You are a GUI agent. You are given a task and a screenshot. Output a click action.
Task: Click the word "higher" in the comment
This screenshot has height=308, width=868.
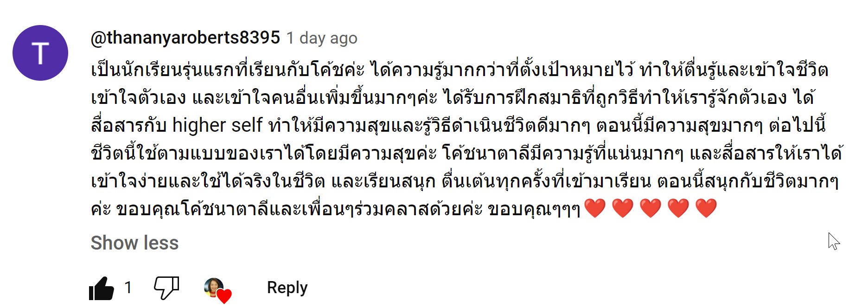tap(198, 125)
